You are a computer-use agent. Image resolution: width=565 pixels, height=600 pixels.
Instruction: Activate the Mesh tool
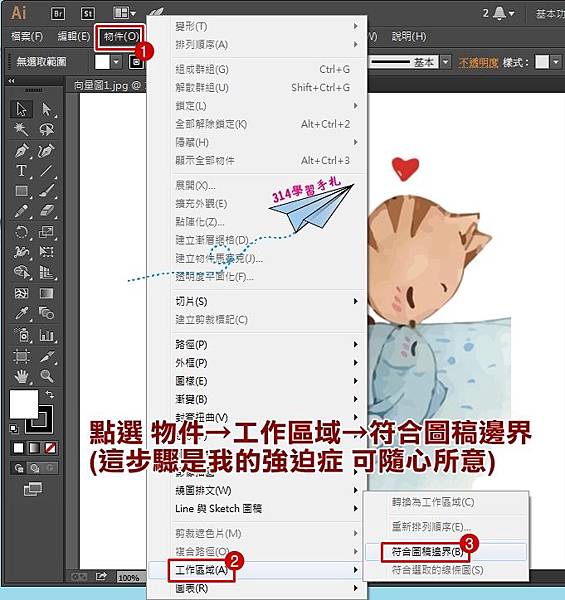[21, 293]
